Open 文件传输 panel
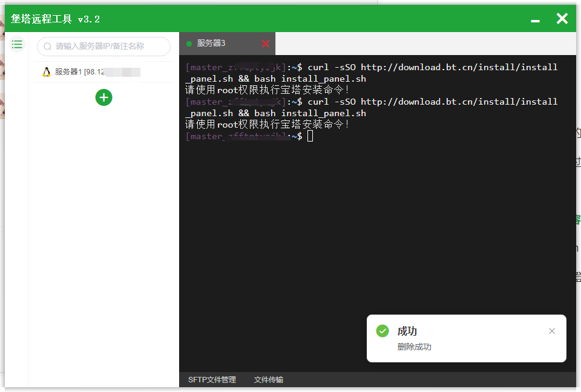The image size is (581, 392). [x=269, y=380]
